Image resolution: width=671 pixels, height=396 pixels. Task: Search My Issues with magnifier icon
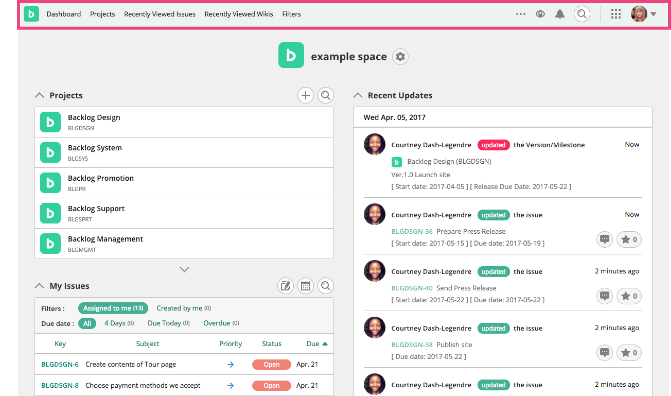click(326, 286)
